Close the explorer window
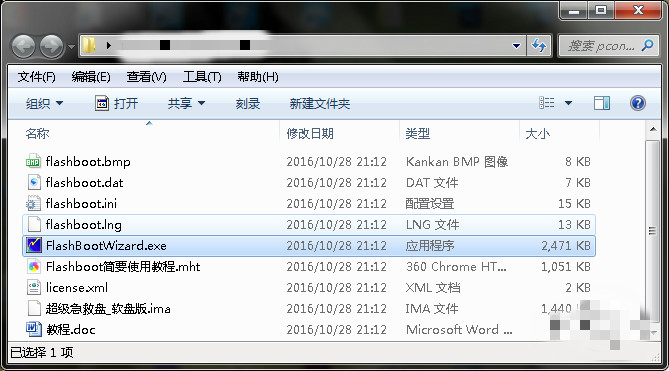 (638, 10)
